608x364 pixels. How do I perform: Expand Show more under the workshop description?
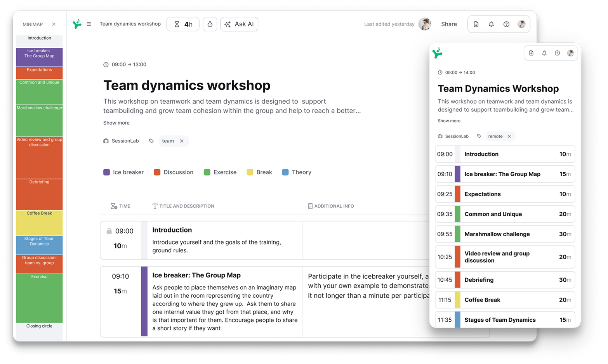[116, 123]
